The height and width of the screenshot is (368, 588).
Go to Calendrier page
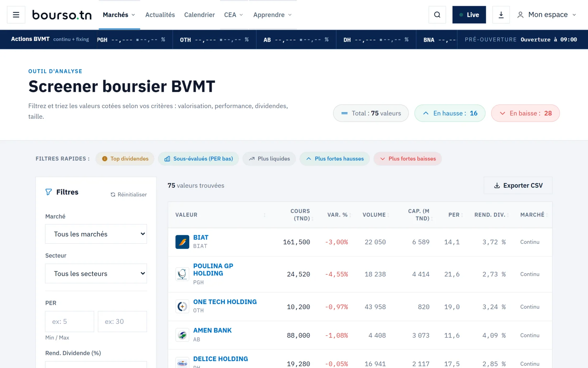tap(199, 15)
